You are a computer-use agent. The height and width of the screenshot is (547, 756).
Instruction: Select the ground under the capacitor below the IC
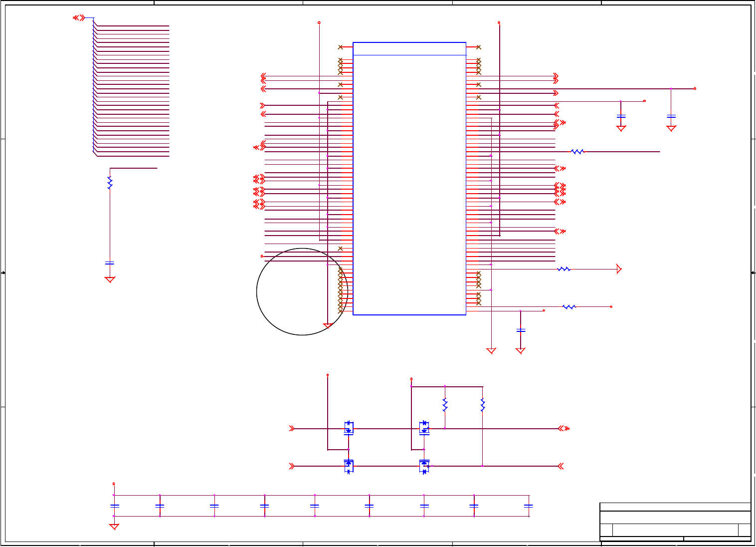(x=520, y=351)
